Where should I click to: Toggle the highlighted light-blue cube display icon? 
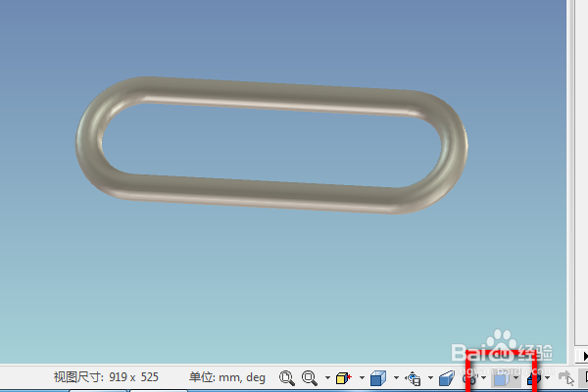[502, 379]
